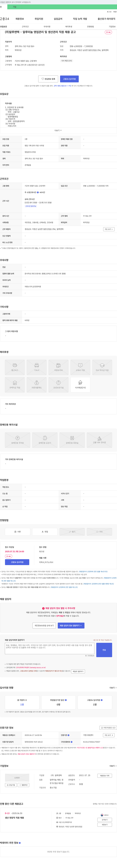117x868 pixels.
Task: Click the 서류 screening method box
Action: click(x=17, y=532)
